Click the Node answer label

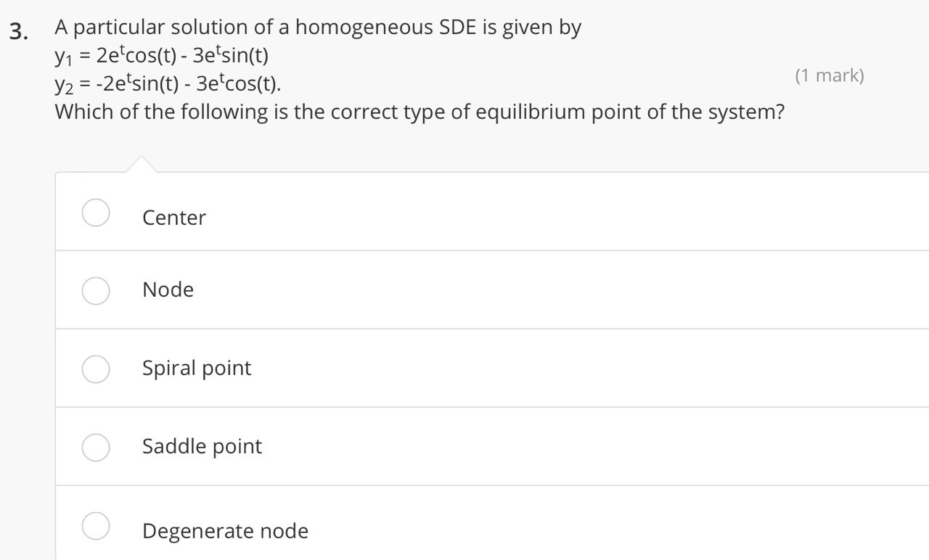click(168, 289)
